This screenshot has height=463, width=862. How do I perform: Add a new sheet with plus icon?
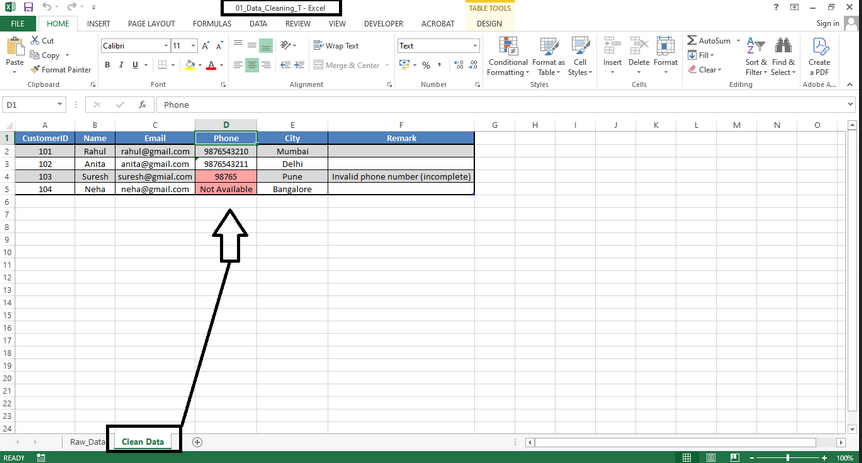pos(197,441)
